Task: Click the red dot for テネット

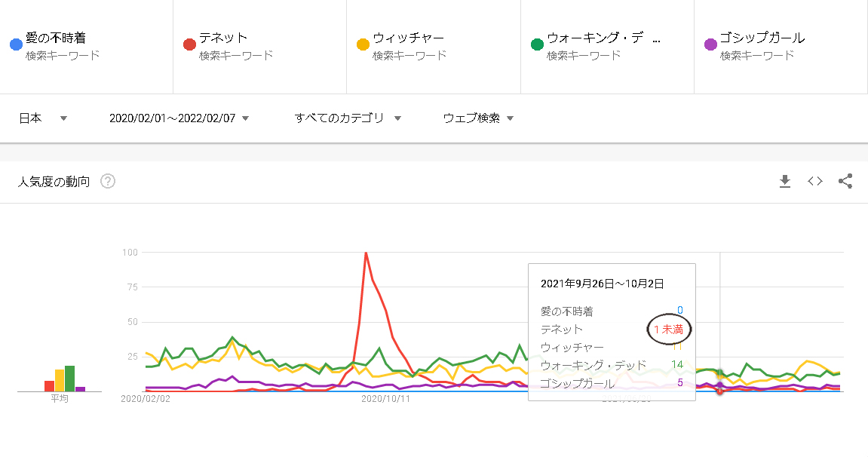Action: click(x=189, y=44)
